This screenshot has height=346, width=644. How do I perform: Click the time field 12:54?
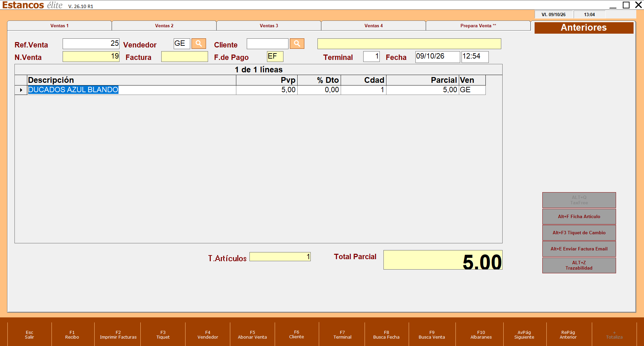[x=475, y=57]
